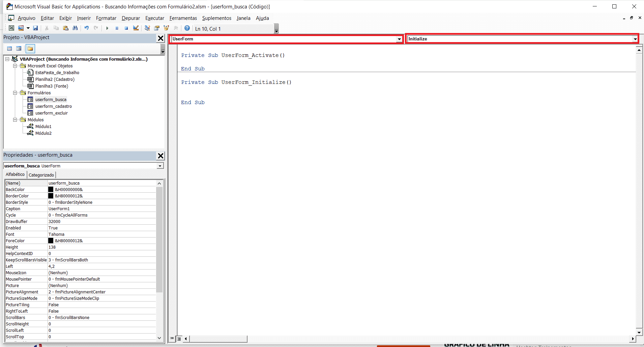Open Find using the binoculars icon
The height and width of the screenshot is (347, 644).
click(x=75, y=28)
